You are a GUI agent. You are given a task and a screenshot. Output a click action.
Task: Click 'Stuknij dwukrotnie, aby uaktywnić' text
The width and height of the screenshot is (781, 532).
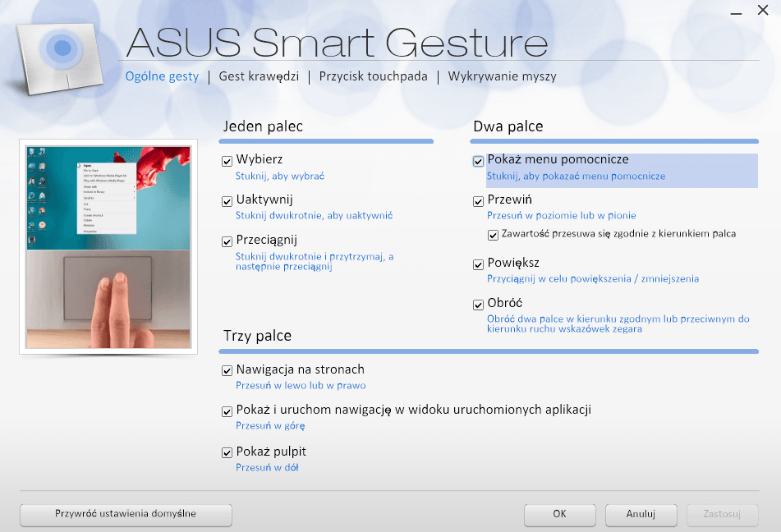[315, 216]
